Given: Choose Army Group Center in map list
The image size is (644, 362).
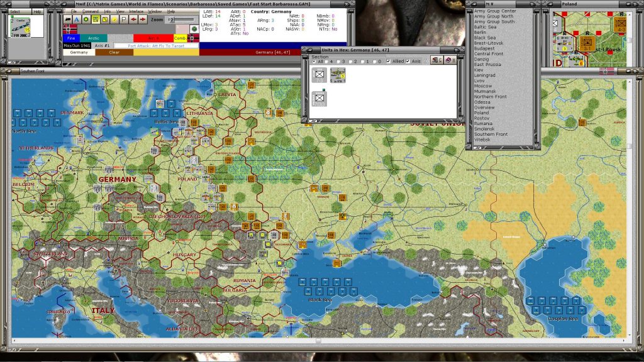Looking at the screenshot, I should click(x=495, y=11).
